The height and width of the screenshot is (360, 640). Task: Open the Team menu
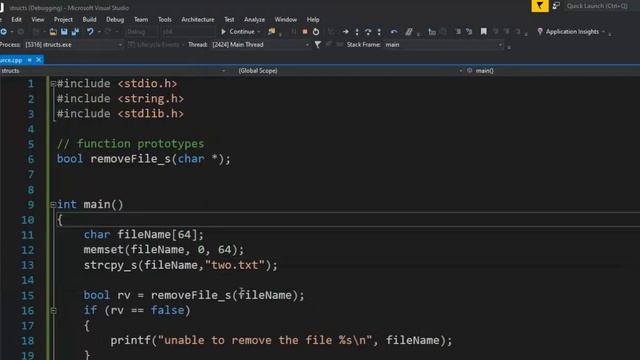point(141,19)
